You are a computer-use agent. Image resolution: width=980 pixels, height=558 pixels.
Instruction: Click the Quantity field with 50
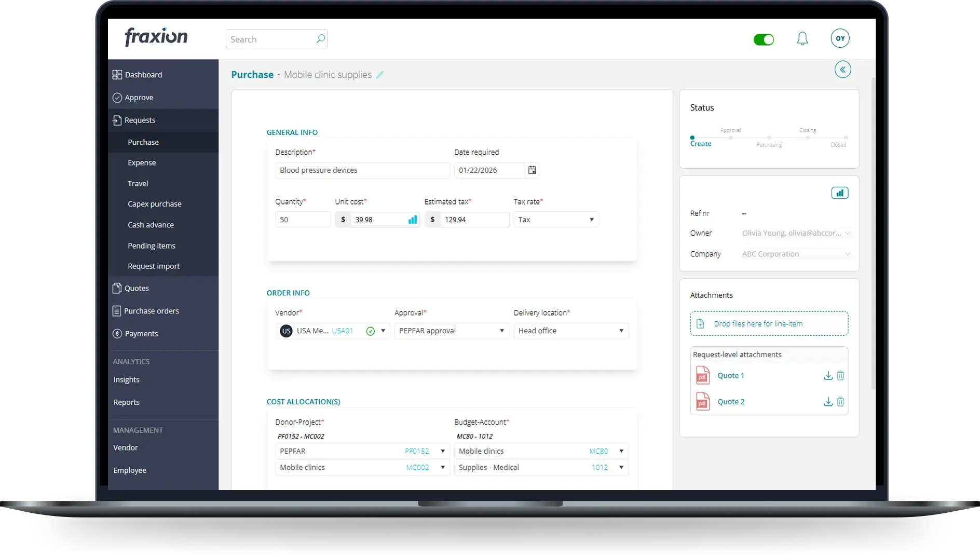(x=303, y=220)
